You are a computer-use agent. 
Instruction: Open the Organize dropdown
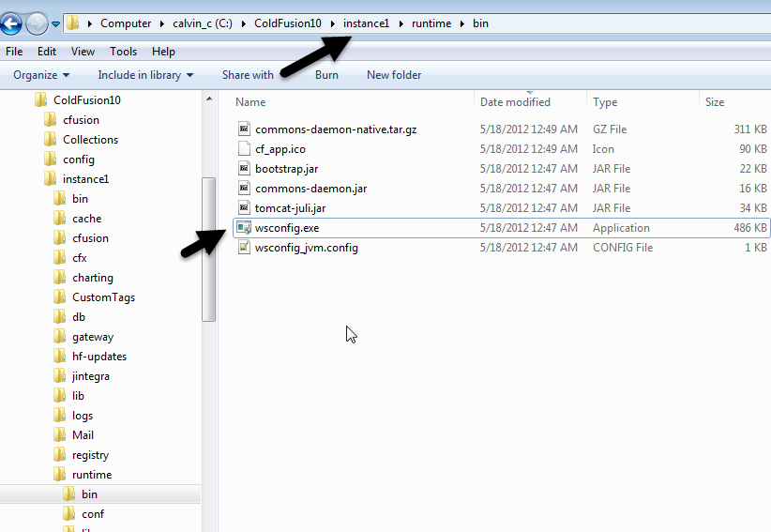click(41, 75)
